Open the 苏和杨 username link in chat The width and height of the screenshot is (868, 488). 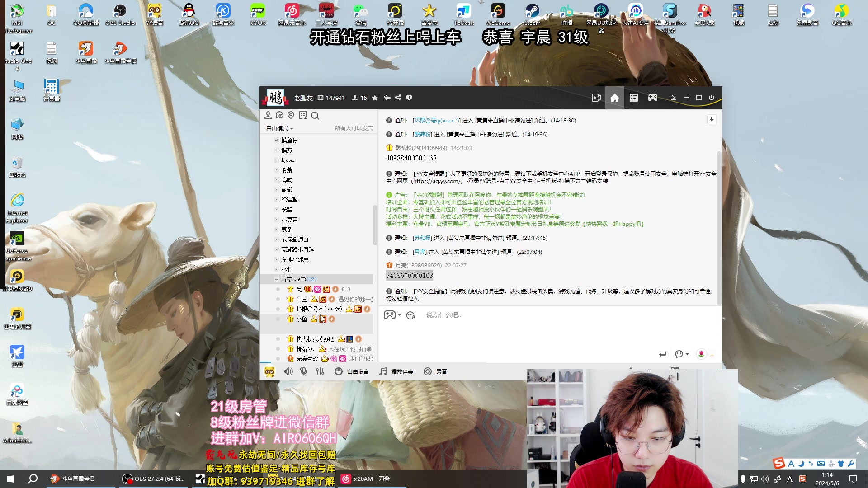click(x=423, y=238)
